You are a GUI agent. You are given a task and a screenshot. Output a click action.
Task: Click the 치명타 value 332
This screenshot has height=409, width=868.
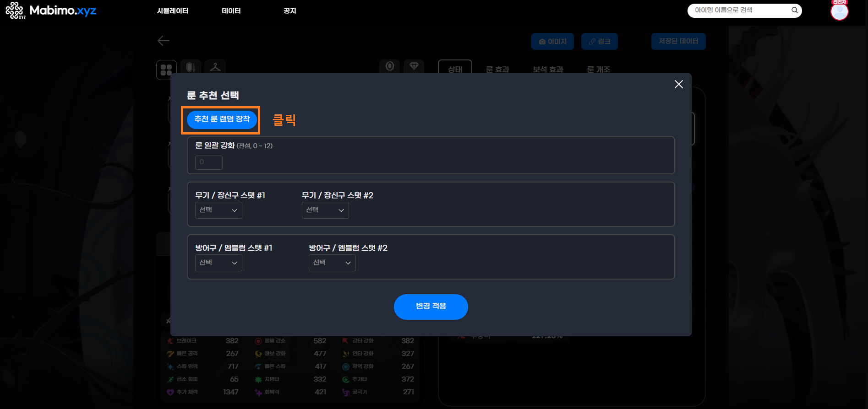320,379
